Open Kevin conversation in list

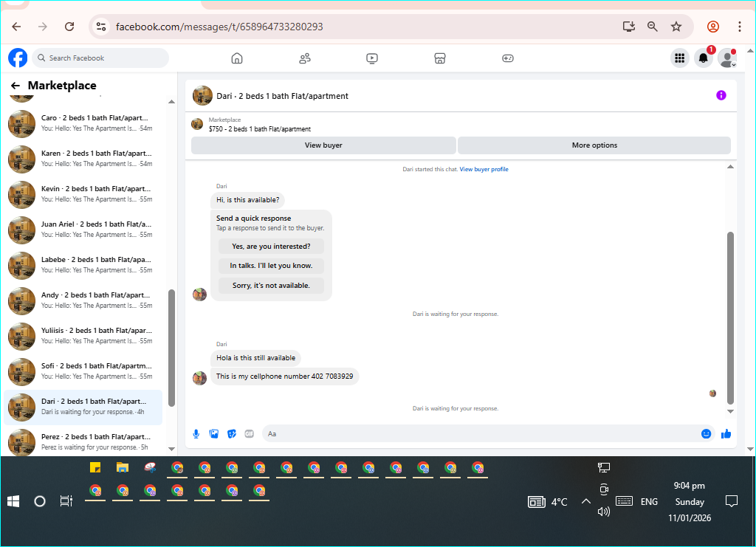pos(83,194)
